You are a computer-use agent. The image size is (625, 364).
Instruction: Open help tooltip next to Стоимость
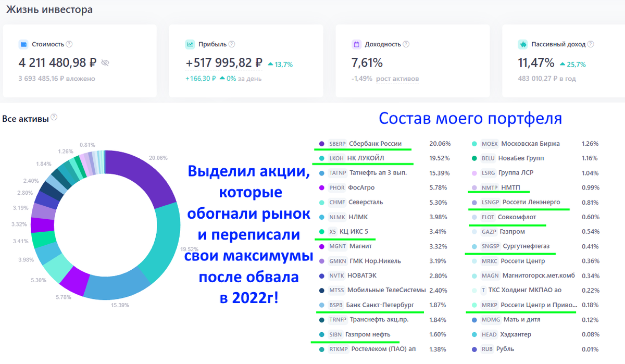(69, 44)
